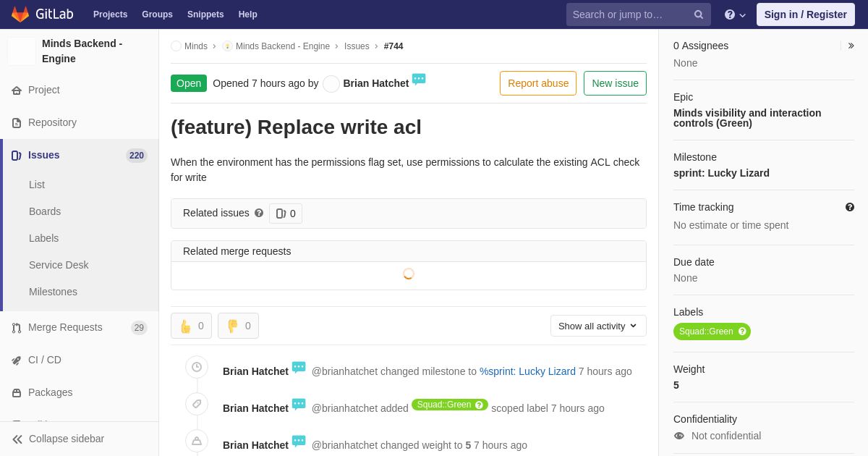Click the Issues breadcrumb link
The height and width of the screenshot is (456, 868).
point(357,46)
